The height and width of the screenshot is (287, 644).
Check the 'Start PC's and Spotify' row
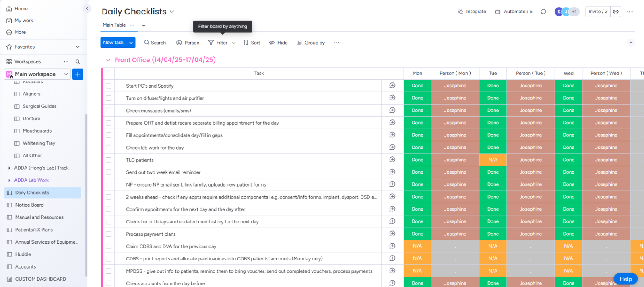click(109, 86)
